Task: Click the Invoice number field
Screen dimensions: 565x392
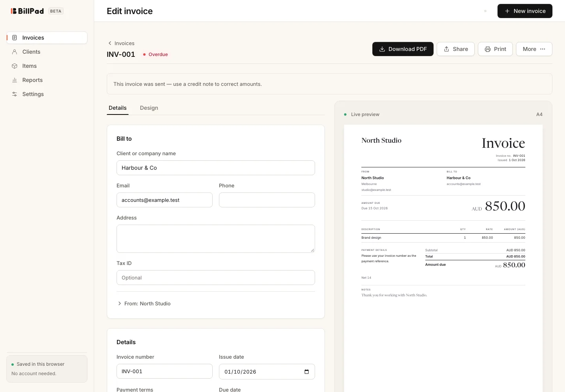Action: click(x=164, y=371)
